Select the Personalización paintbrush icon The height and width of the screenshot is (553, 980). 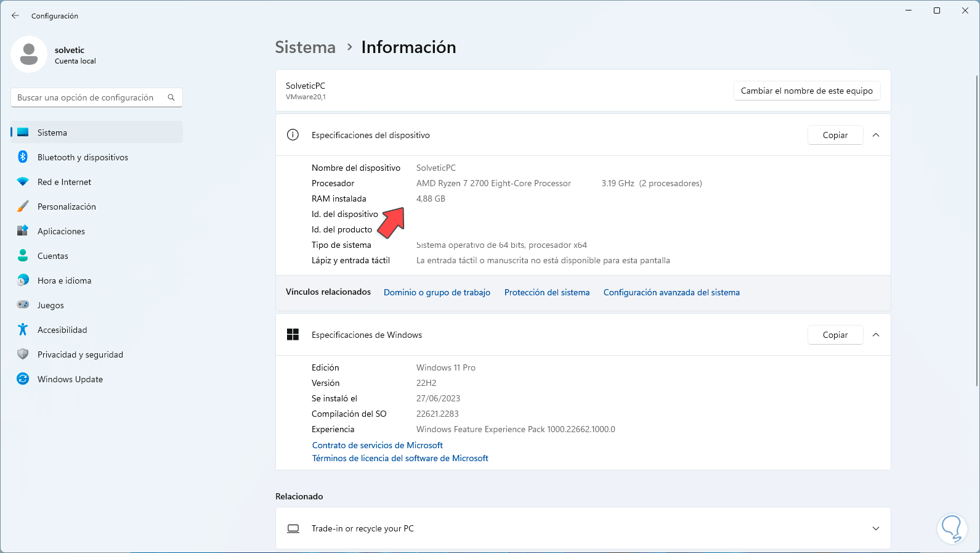[23, 207]
